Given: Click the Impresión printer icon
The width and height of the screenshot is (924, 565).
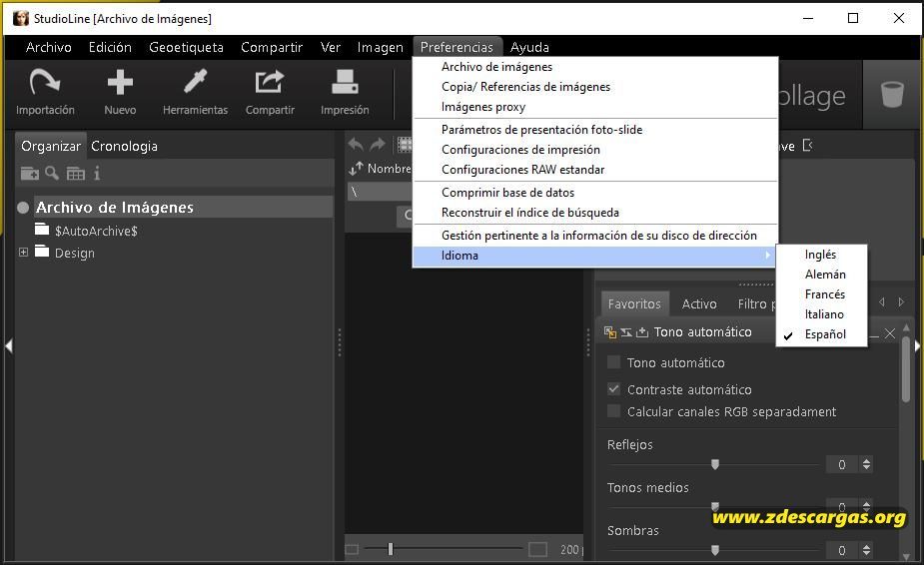Looking at the screenshot, I should 345,82.
